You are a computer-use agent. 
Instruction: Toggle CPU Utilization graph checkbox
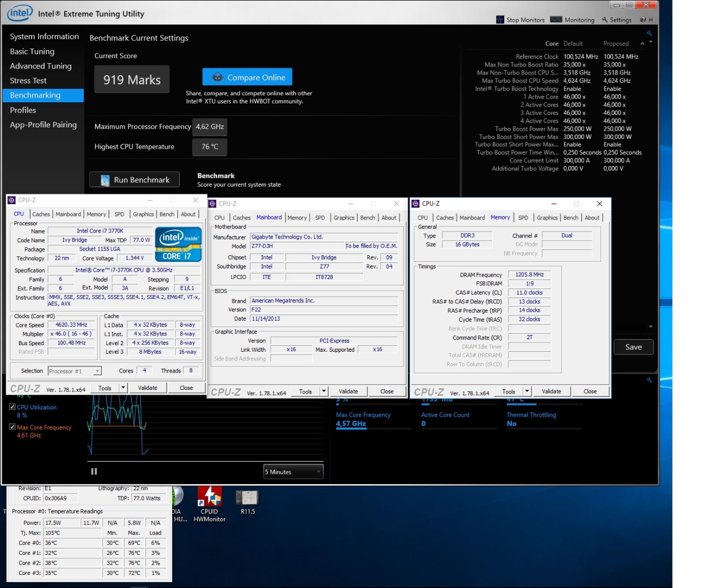[x=13, y=407]
